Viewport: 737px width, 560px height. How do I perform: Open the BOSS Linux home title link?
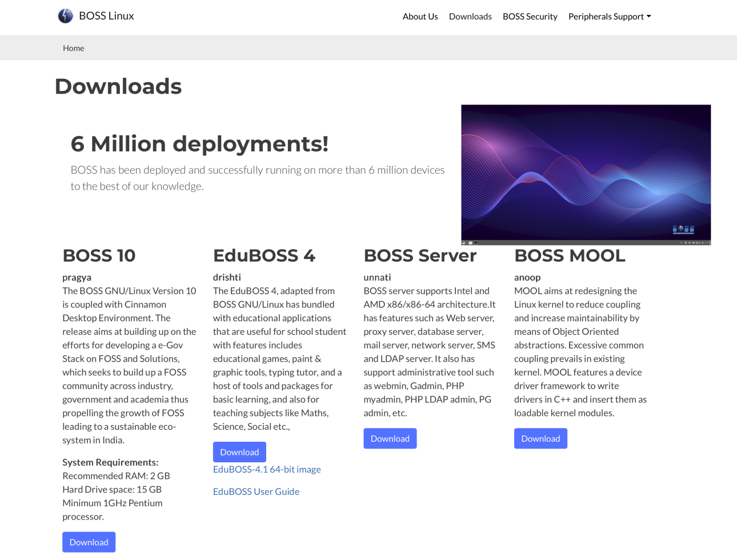[x=106, y=16]
